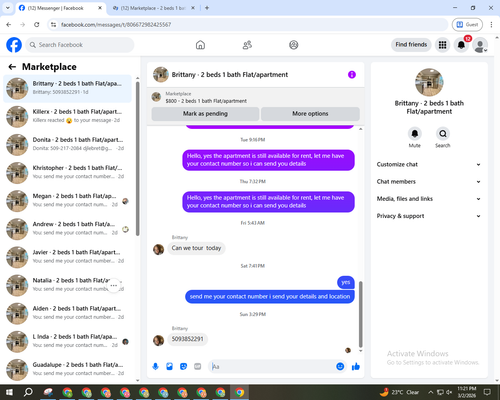
Task: Expand Privacy & support section
Action: (429, 216)
